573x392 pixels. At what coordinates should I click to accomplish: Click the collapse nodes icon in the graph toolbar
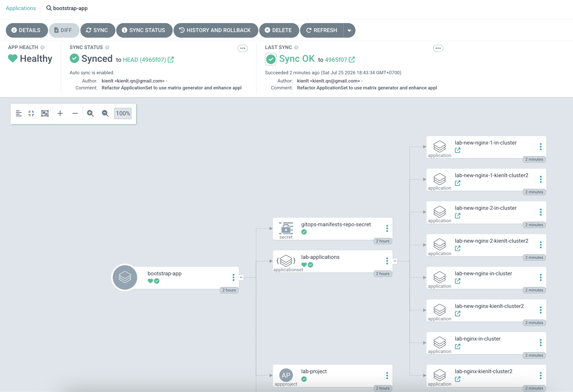point(31,114)
